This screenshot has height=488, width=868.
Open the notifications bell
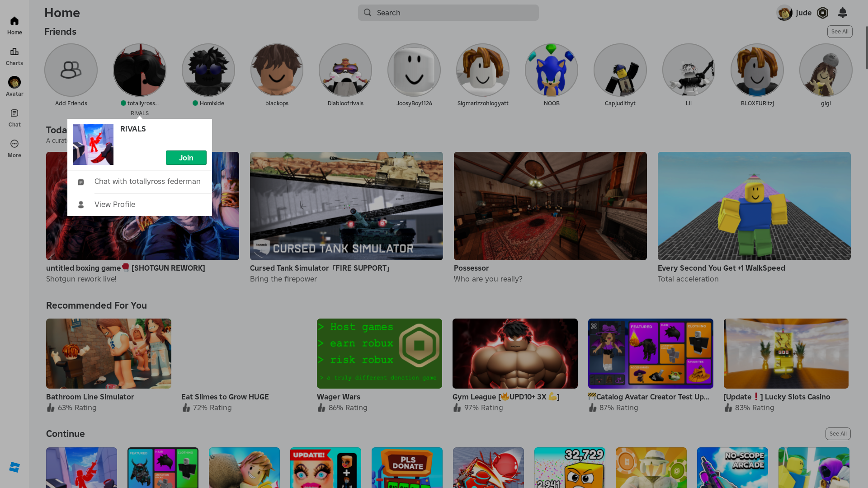click(842, 13)
